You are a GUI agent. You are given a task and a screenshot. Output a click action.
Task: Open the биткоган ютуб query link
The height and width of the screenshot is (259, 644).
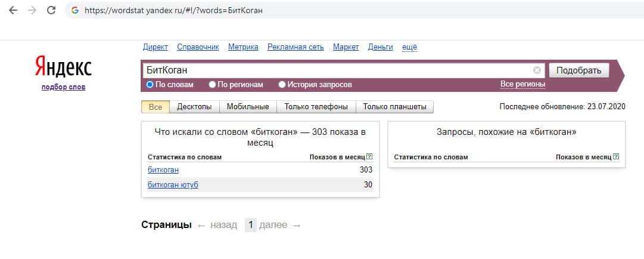click(173, 185)
